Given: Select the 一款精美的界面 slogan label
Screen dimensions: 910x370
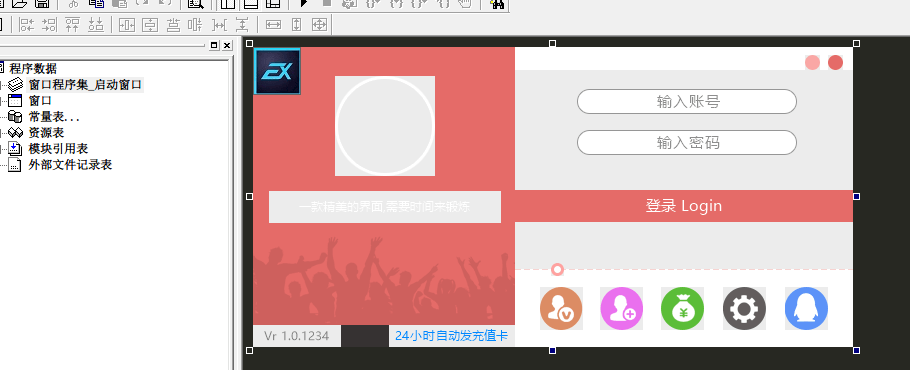Looking at the screenshot, I should pyautogui.click(x=385, y=207).
